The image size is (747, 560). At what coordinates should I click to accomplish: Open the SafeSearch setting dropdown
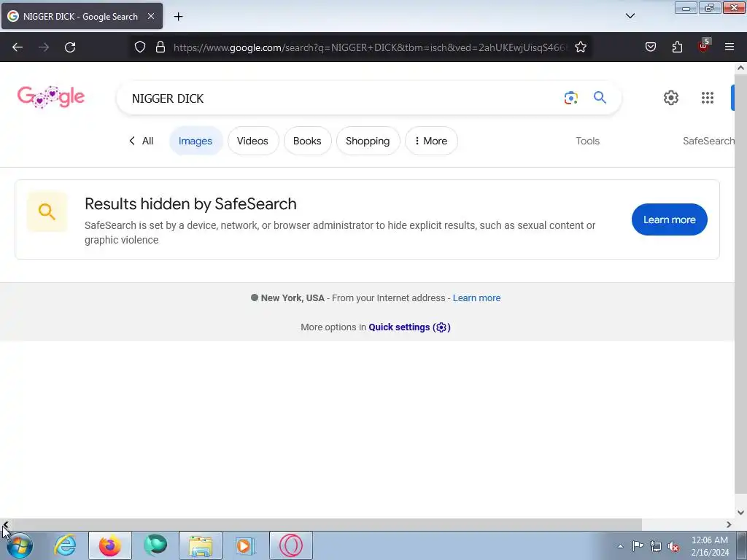point(708,141)
